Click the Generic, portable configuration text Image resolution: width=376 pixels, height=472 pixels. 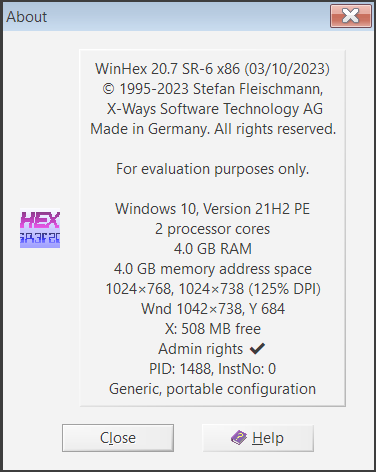pos(212,389)
